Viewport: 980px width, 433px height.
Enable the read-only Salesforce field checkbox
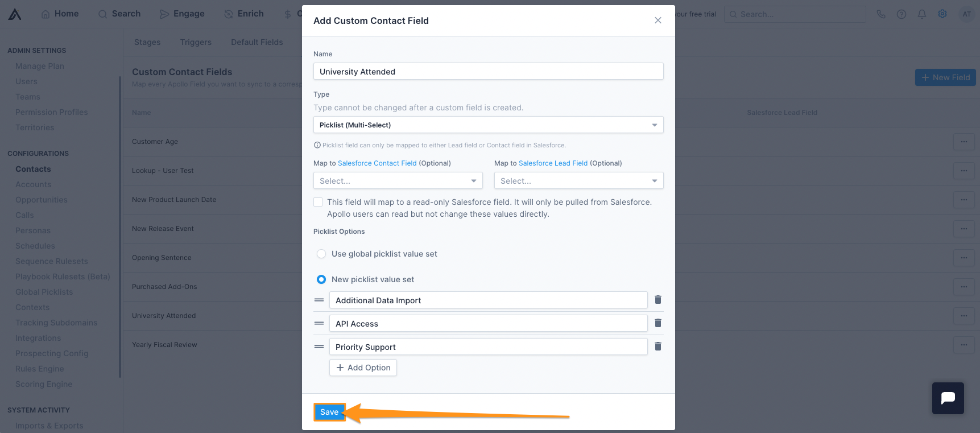[x=317, y=202]
